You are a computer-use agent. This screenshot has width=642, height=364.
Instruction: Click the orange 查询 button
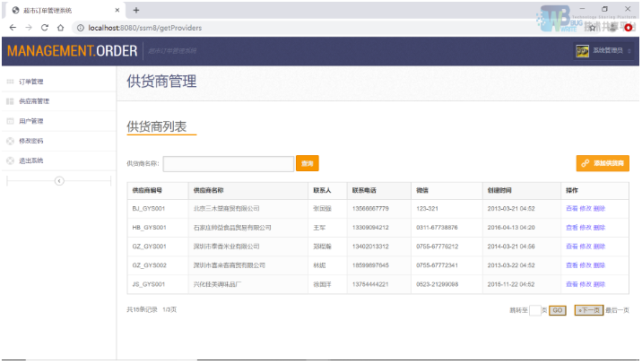307,163
